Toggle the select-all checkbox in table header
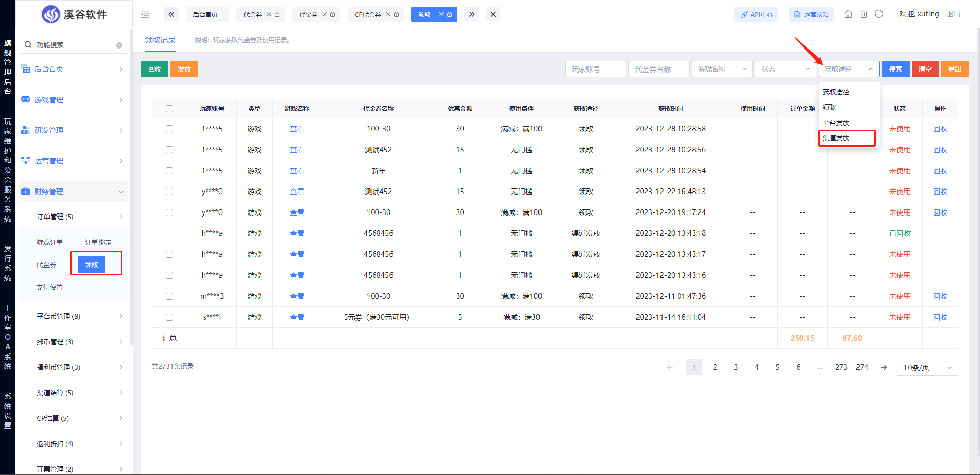Image resolution: width=980 pixels, height=475 pixels. click(x=169, y=109)
